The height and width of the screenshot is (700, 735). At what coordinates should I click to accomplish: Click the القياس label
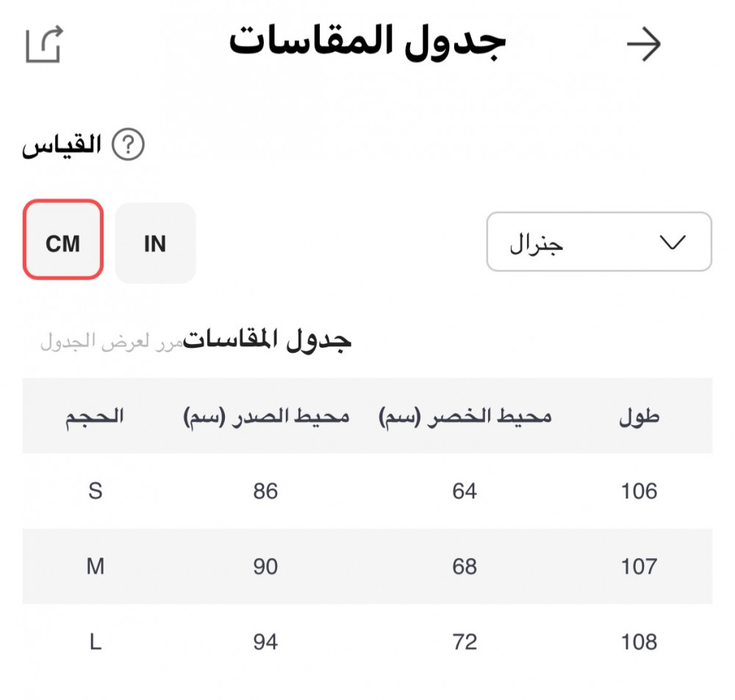(x=61, y=145)
